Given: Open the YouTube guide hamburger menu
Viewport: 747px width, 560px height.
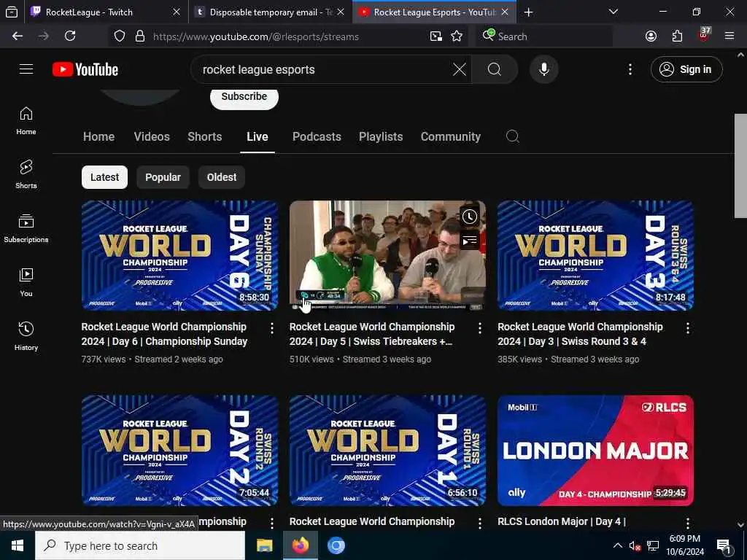Looking at the screenshot, I should [26, 69].
